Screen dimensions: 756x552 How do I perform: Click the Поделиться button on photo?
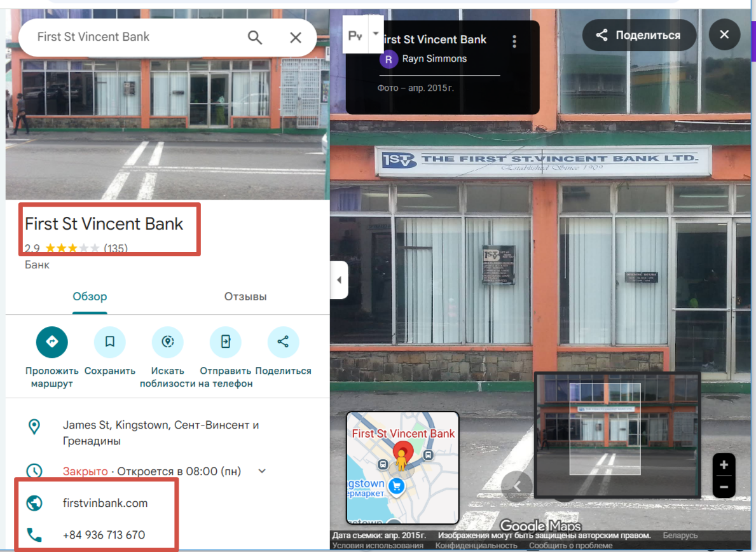pyautogui.click(x=638, y=36)
